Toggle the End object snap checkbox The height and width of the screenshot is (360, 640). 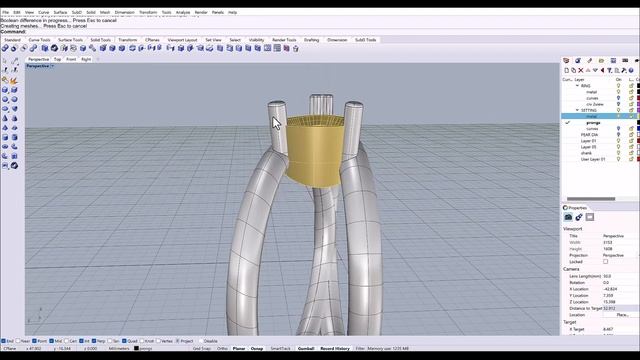3,341
